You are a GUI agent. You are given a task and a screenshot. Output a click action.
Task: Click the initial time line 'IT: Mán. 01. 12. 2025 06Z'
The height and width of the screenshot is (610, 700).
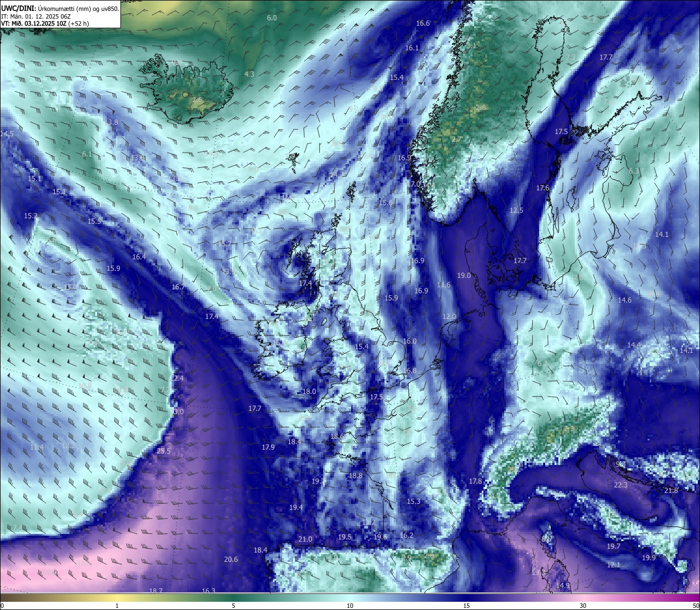coord(36,16)
